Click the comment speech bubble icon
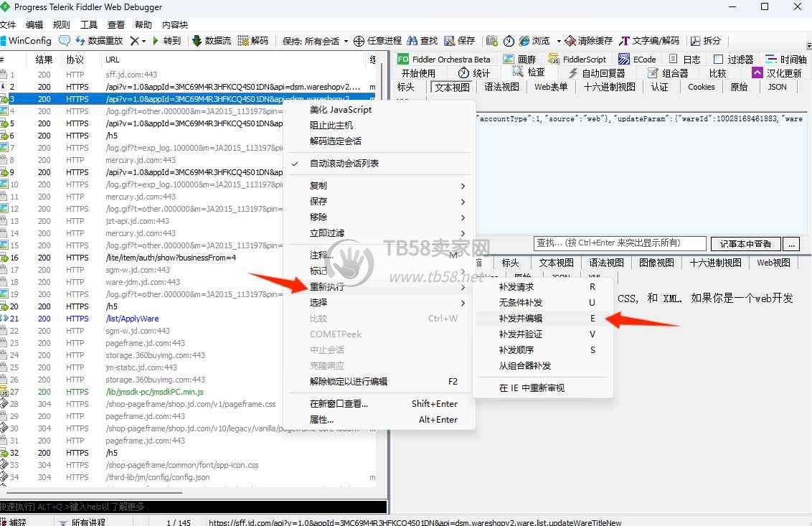 pos(65,40)
